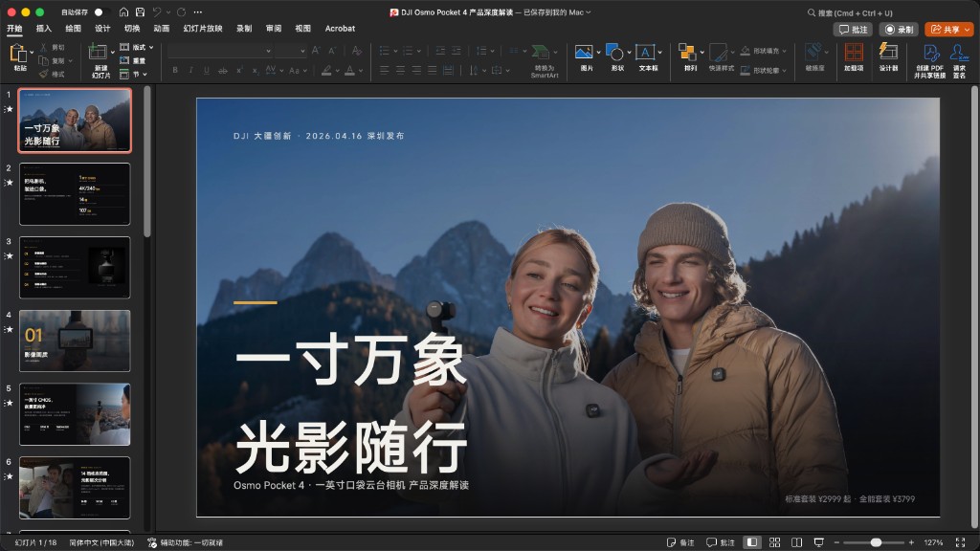Click the fit slide to window icon
The image size is (980, 551).
pos(961,542)
